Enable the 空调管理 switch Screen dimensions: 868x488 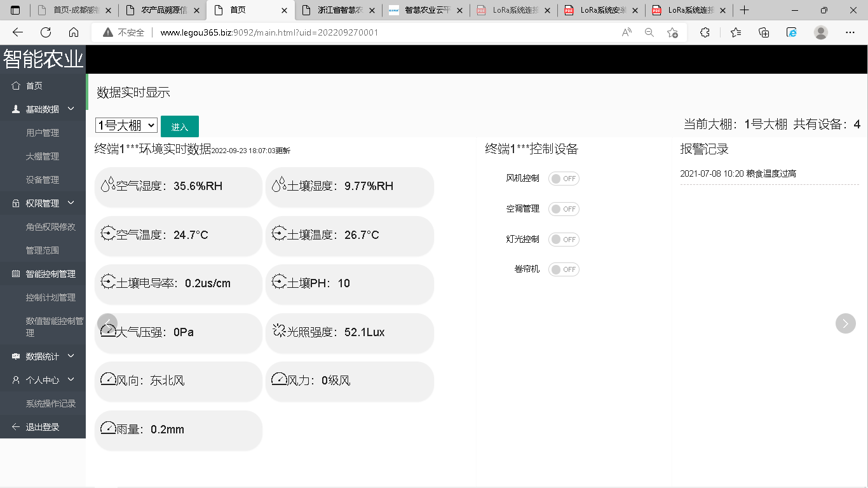[x=564, y=209]
